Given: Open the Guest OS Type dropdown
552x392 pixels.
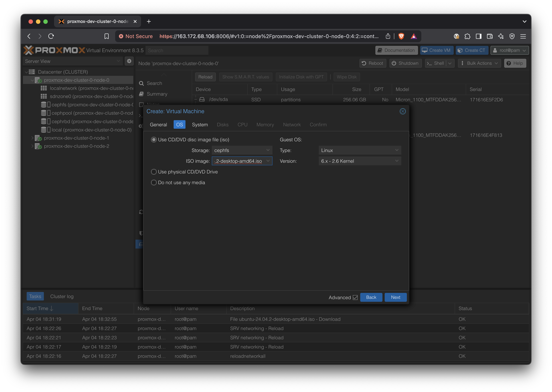Looking at the screenshot, I should coord(360,150).
